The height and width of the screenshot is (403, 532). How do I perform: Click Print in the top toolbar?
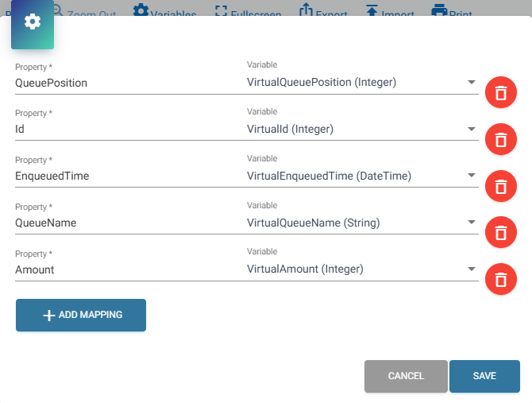coord(451,12)
